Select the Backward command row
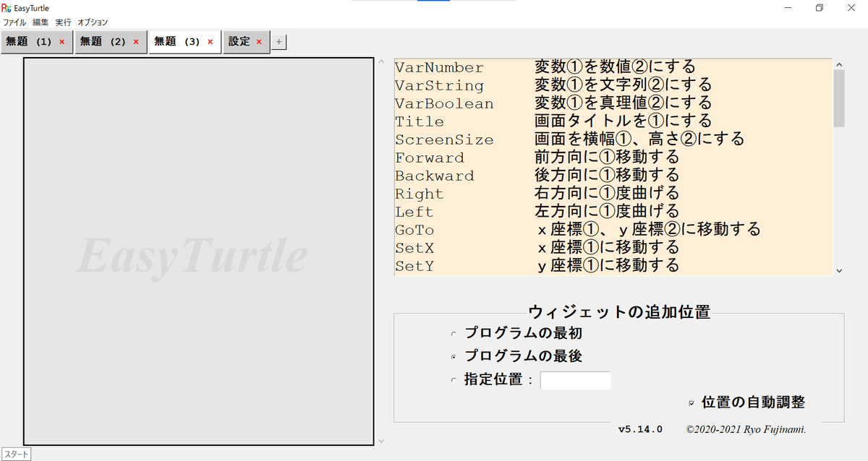This screenshot has height=461, width=868. pyautogui.click(x=613, y=176)
